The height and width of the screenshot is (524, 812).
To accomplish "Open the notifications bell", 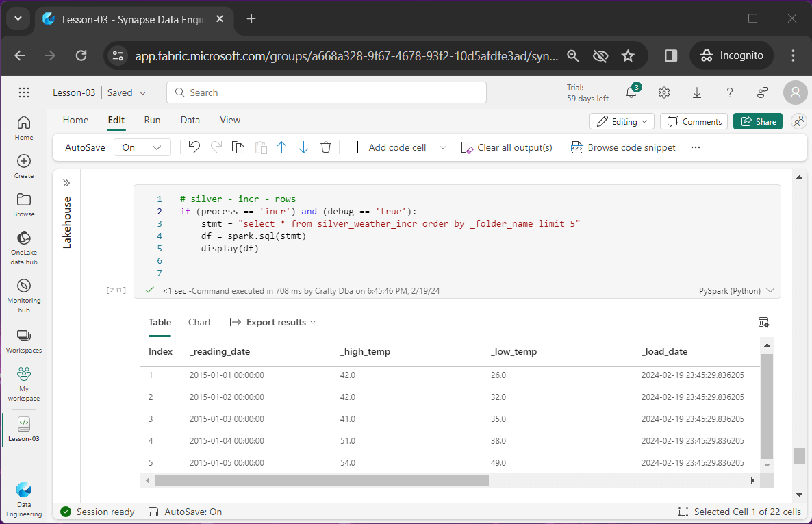I will click(631, 92).
